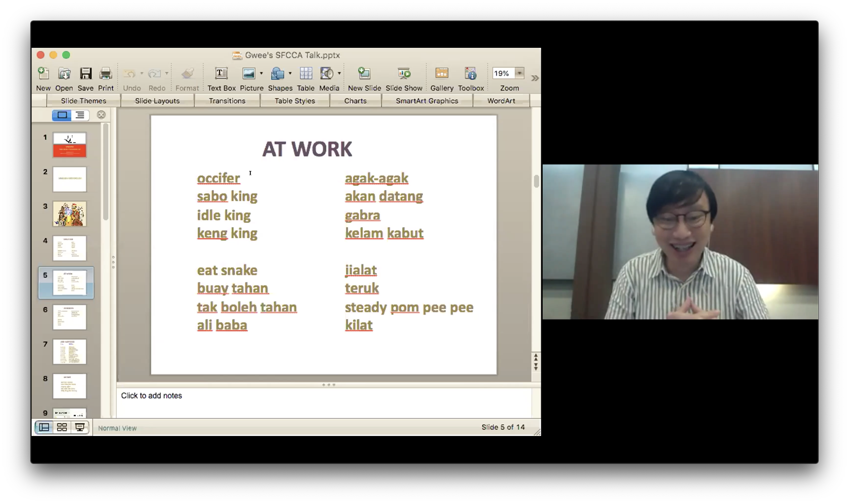Click the 19% zoom value field
This screenshot has width=849, height=504.
[x=503, y=73]
